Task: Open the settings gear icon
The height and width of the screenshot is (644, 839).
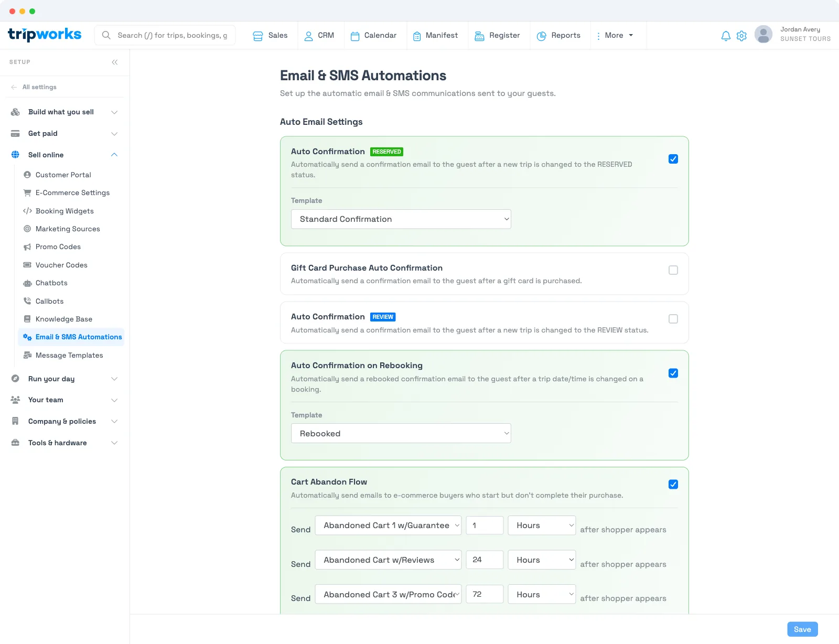Action: [741, 36]
